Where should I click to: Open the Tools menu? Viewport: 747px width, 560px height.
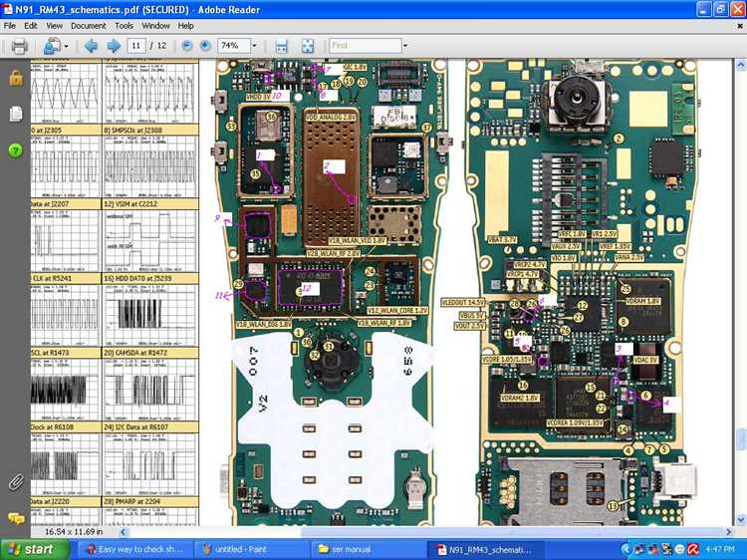124,26
